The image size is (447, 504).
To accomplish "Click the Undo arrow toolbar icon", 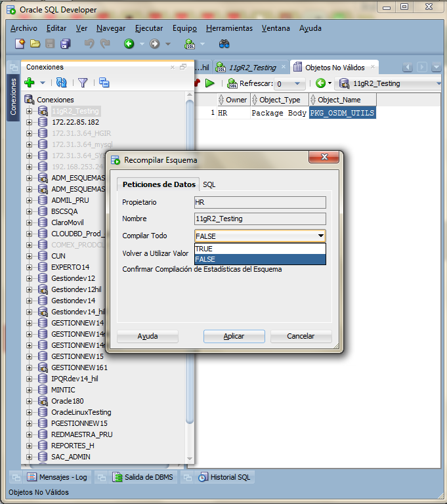I will point(89,44).
